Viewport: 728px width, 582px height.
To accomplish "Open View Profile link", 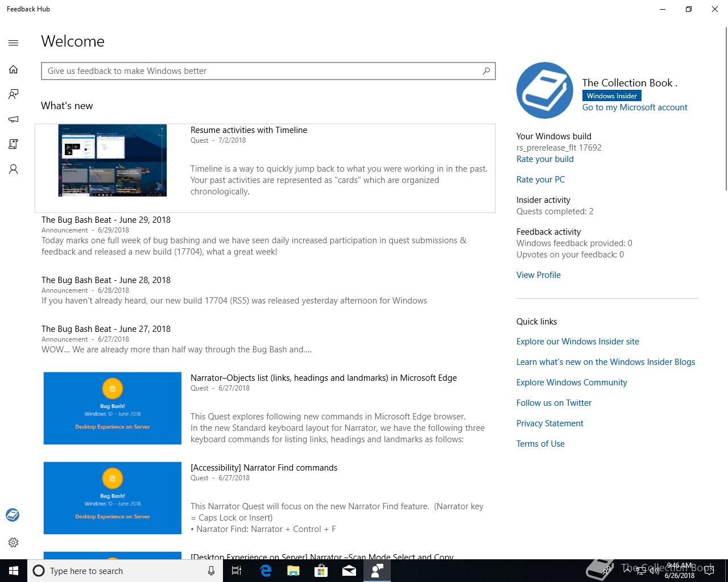I will (539, 275).
